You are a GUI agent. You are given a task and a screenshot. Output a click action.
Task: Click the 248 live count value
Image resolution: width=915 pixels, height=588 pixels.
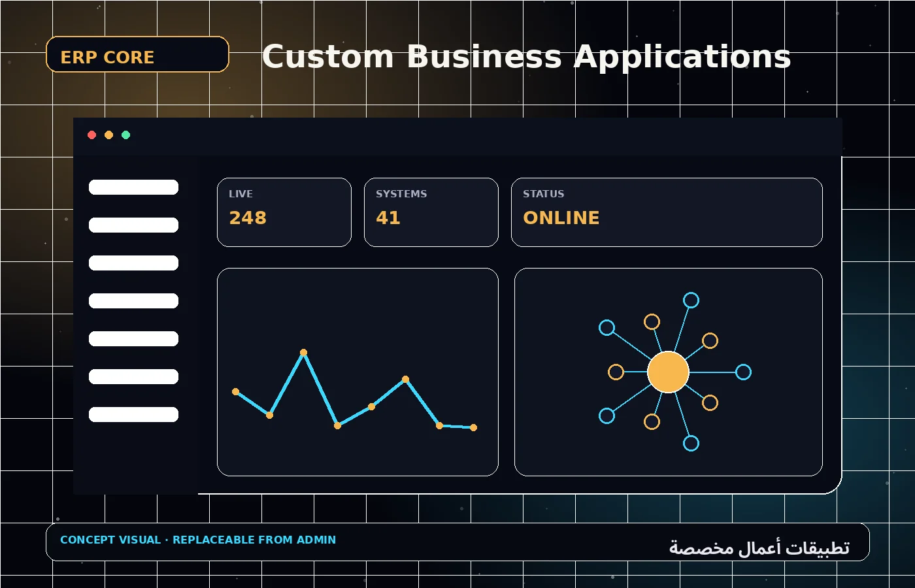248,218
